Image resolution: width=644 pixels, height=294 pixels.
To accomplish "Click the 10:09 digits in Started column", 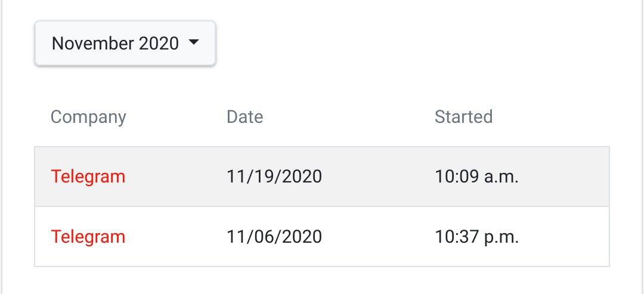I will coord(457,177).
